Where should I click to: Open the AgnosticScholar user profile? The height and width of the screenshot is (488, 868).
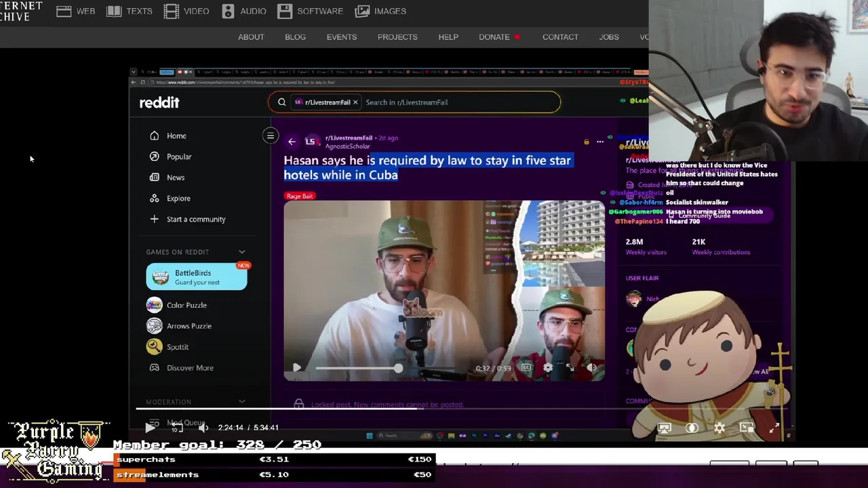(347, 146)
